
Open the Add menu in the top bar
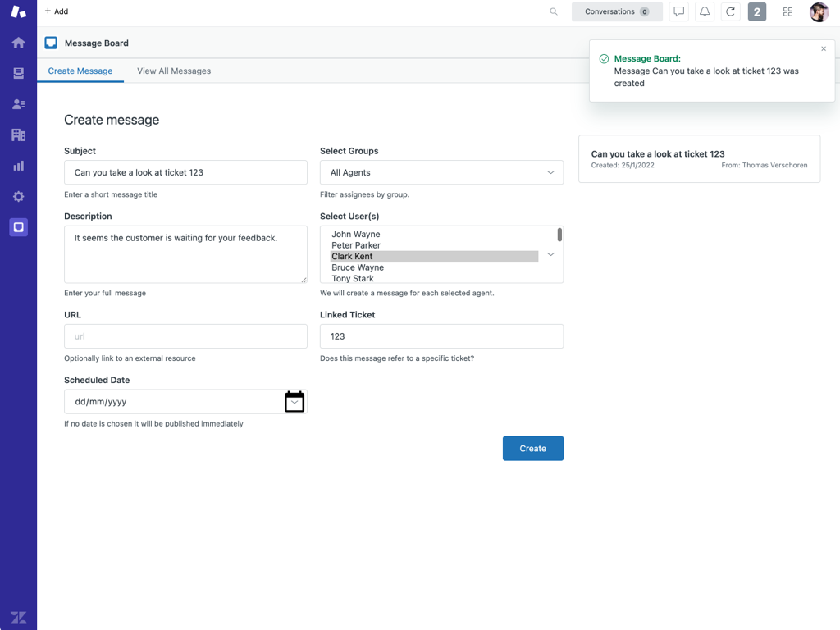click(x=56, y=11)
